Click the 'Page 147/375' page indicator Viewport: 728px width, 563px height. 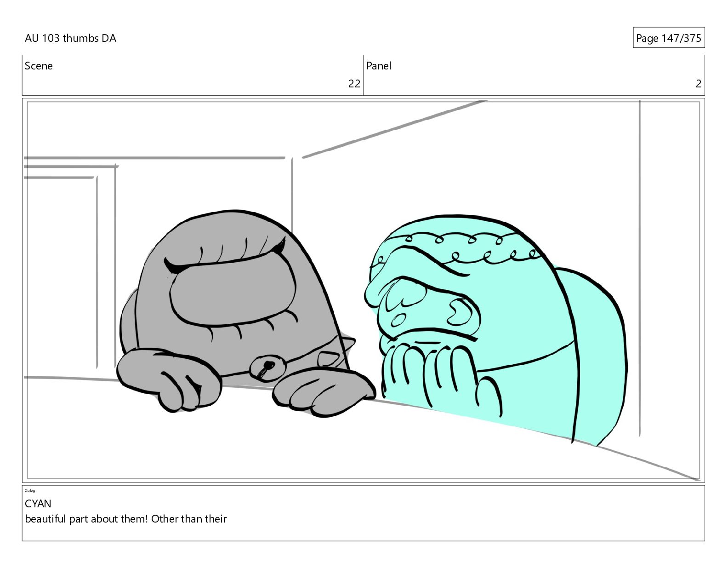point(669,38)
